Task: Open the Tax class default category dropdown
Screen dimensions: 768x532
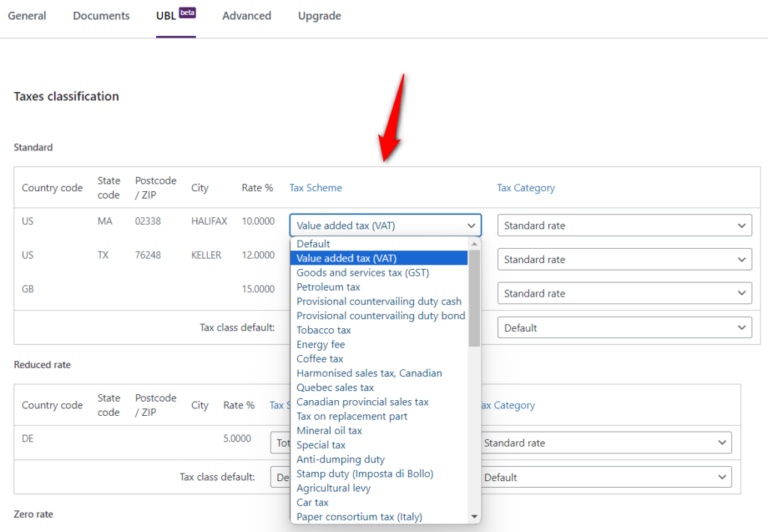Action: point(625,327)
